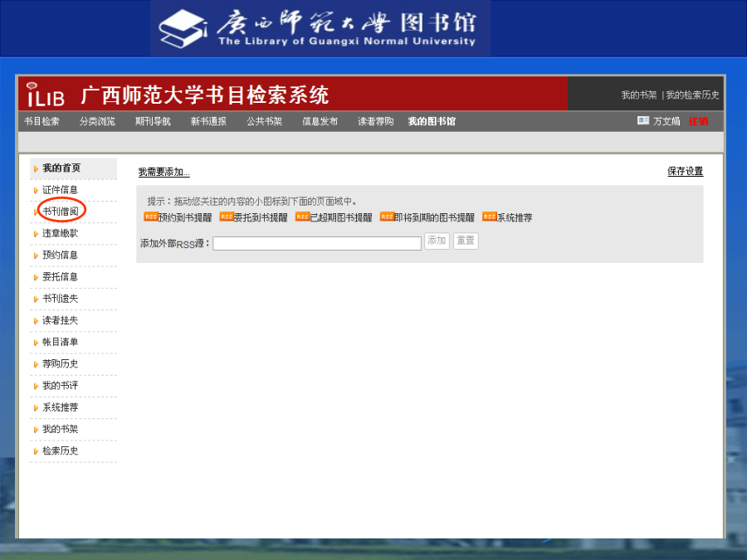The image size is (747, 560).
Task: Click the arrow bullet beside 帐目清单
Action: (36, 343)
